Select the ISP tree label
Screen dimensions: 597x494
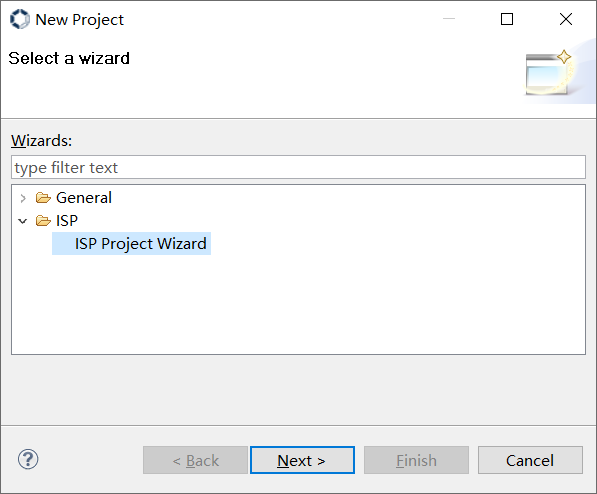pos(67,221)
